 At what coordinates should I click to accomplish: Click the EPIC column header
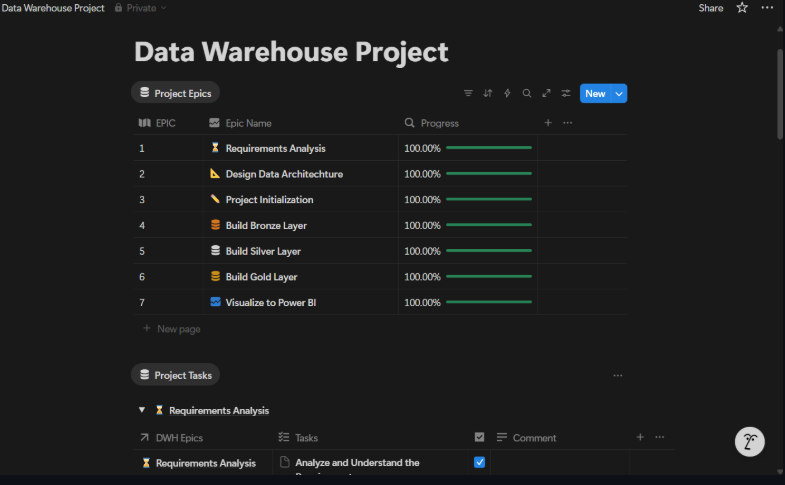(x=157, y=123)
